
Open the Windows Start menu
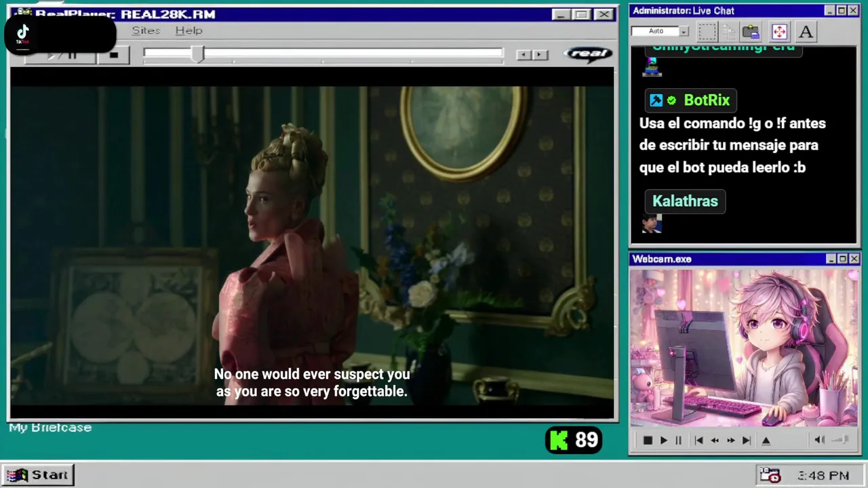(x=38, y=475)
